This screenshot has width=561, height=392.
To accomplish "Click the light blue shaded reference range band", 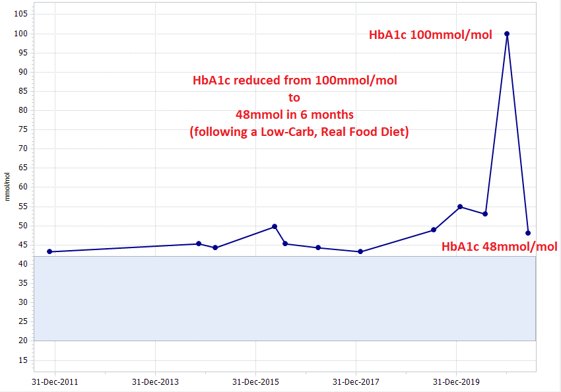I will pyautogui.click(x=284, y=298).
